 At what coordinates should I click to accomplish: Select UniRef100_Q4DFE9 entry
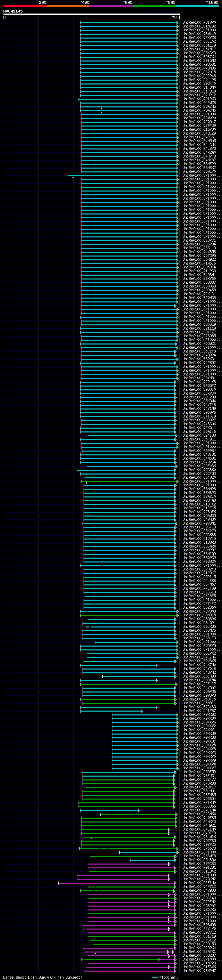coord(199,833)
